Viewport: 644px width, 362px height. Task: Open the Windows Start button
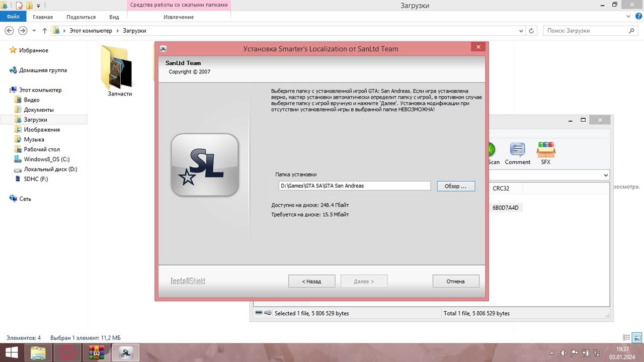[x=11, y=353]
